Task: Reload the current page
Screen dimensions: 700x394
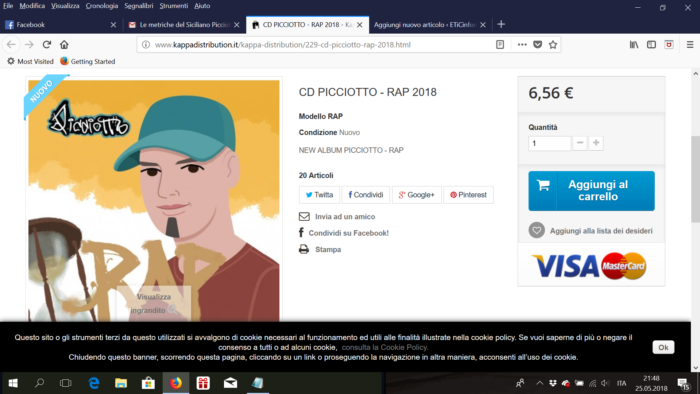Action: (47, 45)
